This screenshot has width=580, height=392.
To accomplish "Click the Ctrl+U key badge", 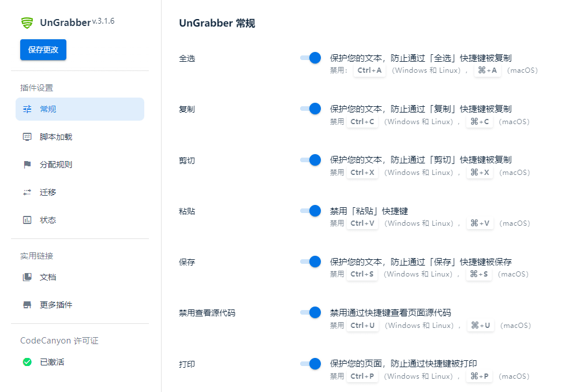I will point(362,326).
